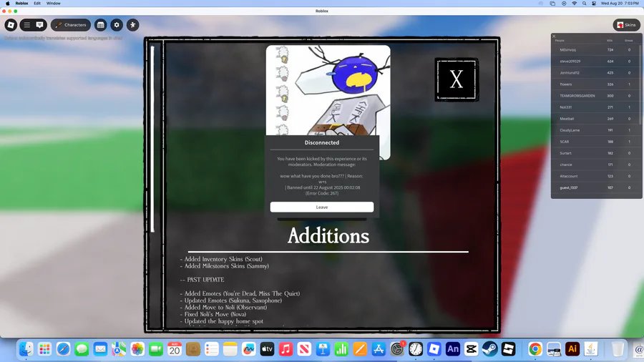Open Steam from the dock
The width and height of the screenshot is (644, 362).
coord(489,349)
